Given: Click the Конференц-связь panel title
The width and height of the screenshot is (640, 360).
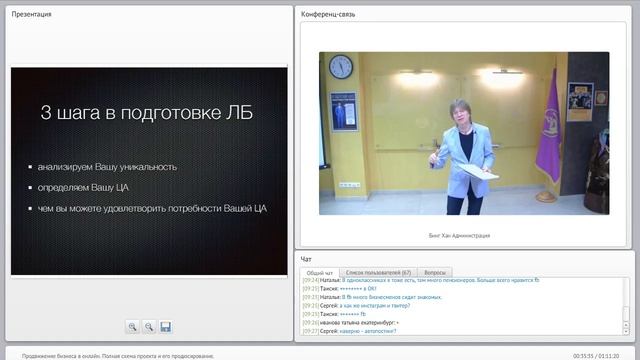Looking at the screenshot, I should point(328,14).
